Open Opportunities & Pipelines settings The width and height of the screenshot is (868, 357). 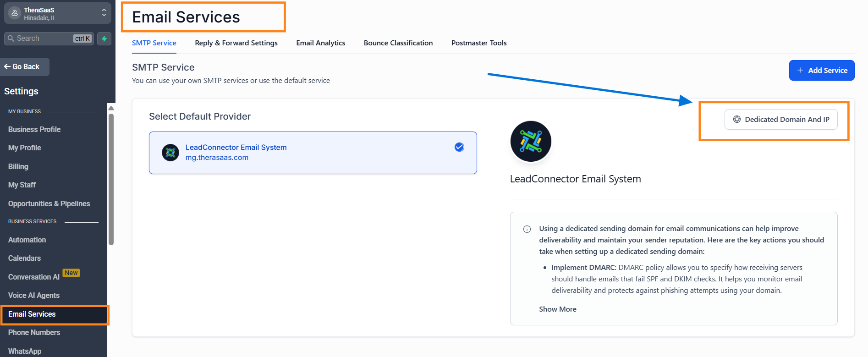pos(49,204)
